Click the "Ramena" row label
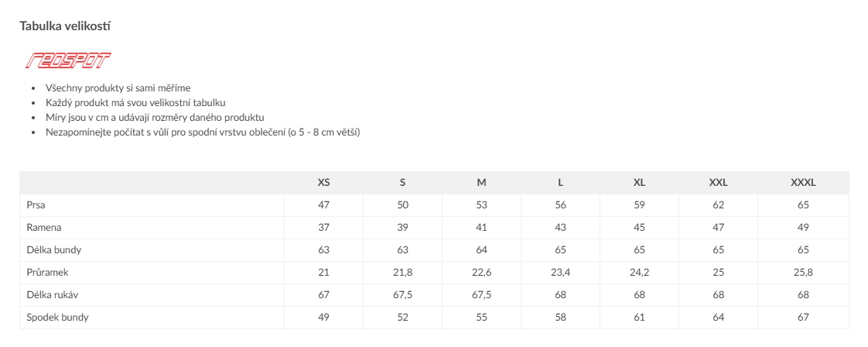 (x=44, y=228)
